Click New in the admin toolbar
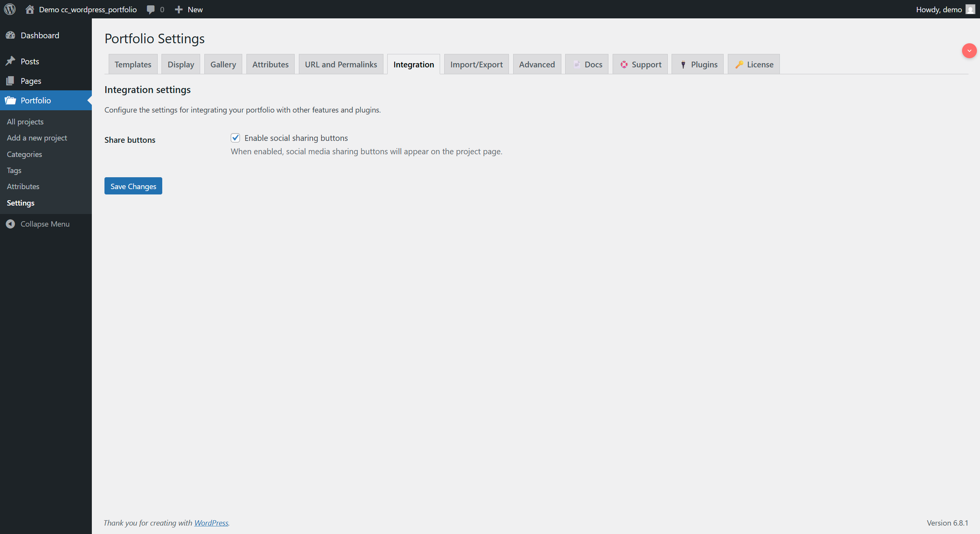980x534 pixels. (188, 9)
